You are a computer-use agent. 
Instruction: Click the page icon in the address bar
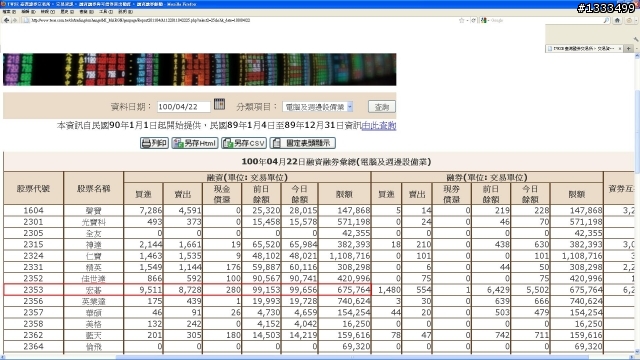click(26, 20)
